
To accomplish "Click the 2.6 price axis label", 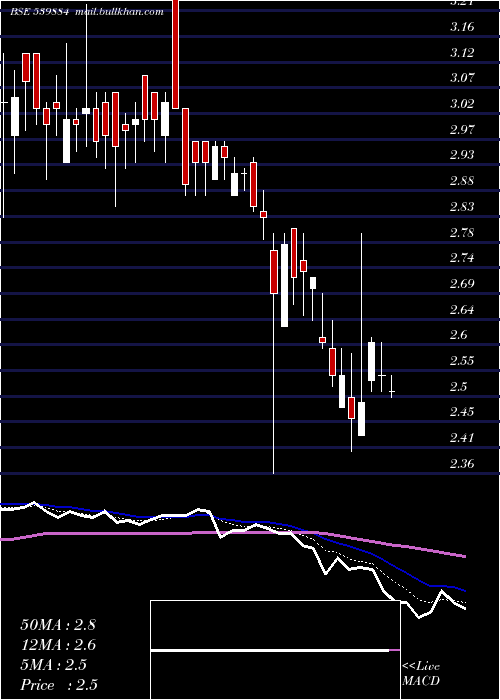I will (459, 335).
